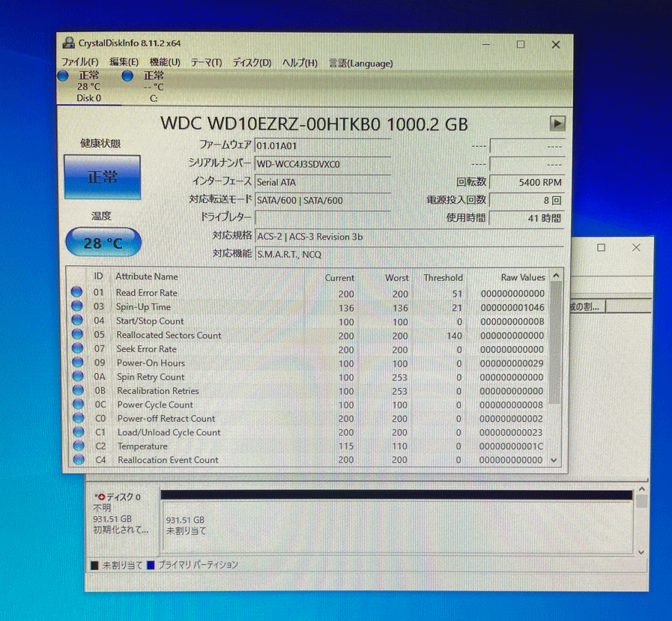Open the ヘルプ(H) menu

click(299, 64)
